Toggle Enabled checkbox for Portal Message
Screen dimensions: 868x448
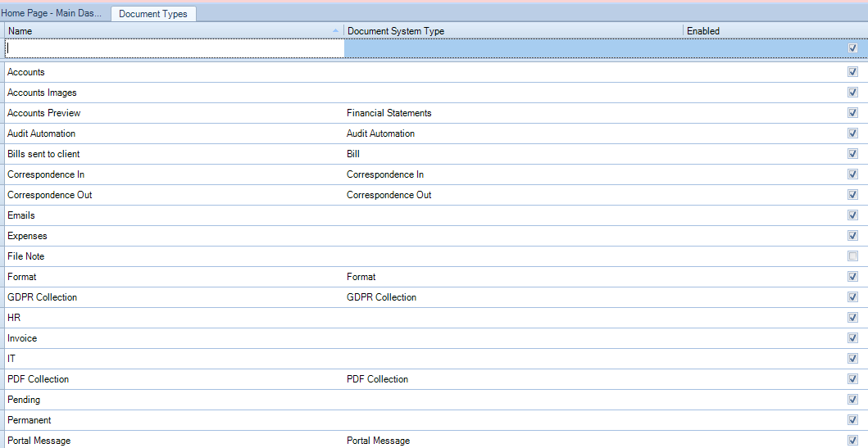click(852, 441)
